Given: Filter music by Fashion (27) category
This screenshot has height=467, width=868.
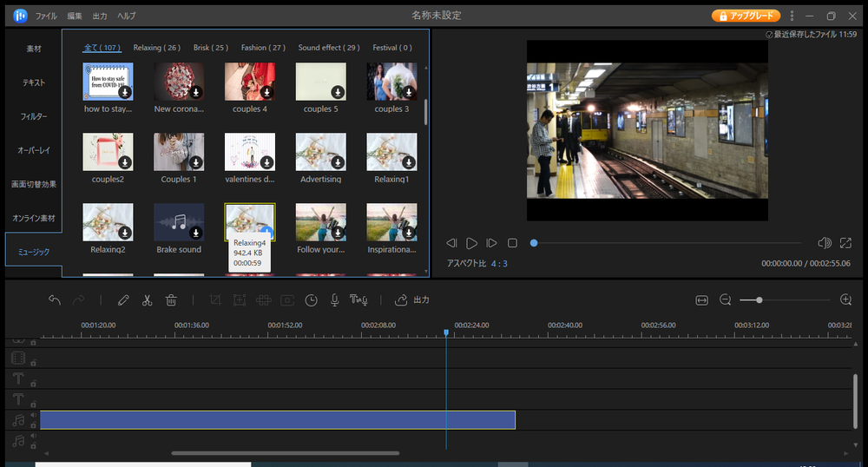Looking at the screenshot, I should (264, 48).
